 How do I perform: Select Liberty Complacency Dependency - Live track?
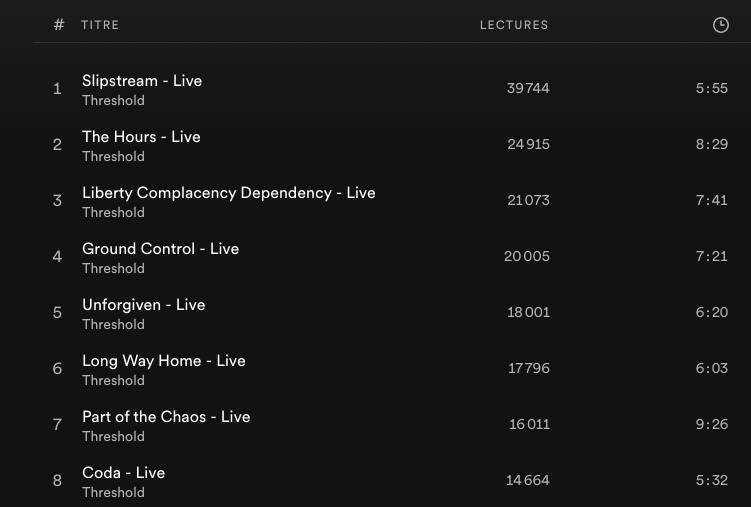pyautogui.click(x=229, y=193)
